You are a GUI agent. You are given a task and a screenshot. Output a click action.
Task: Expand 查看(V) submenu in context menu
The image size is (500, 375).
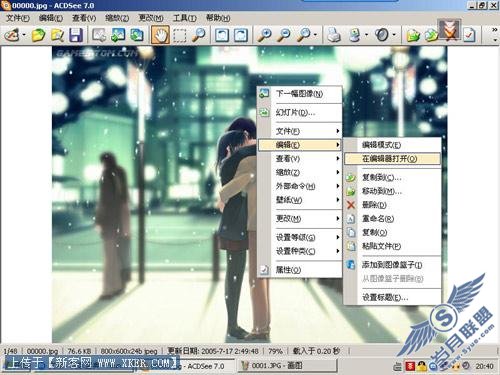tap(300, 159)
